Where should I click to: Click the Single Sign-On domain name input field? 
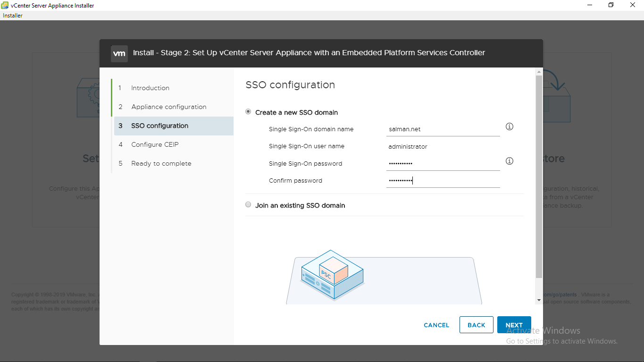click(x=443, y=128)
